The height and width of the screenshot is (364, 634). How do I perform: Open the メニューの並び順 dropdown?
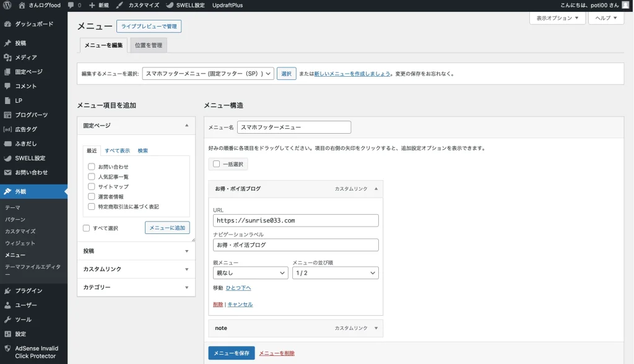point(335,273)
